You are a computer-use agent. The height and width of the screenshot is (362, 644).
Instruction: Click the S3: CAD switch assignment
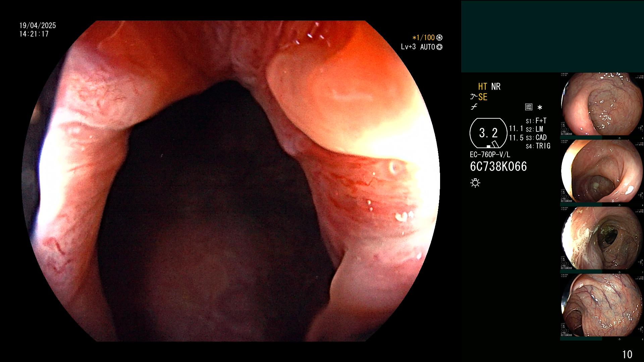(x=536, y=138)
